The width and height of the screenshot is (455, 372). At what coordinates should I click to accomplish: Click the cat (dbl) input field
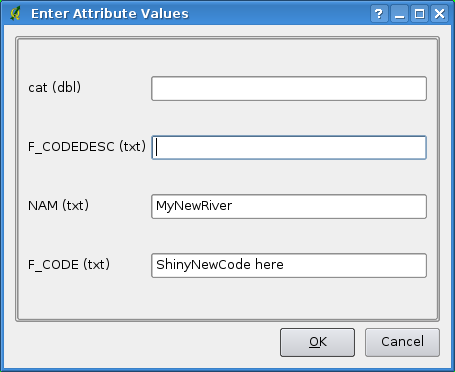pyautogui.click(x=289, y=88)
